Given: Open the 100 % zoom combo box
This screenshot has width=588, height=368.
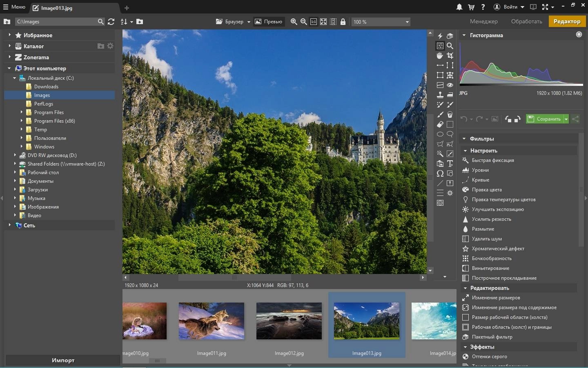Looking at the screenshot, I should [381, 22].
